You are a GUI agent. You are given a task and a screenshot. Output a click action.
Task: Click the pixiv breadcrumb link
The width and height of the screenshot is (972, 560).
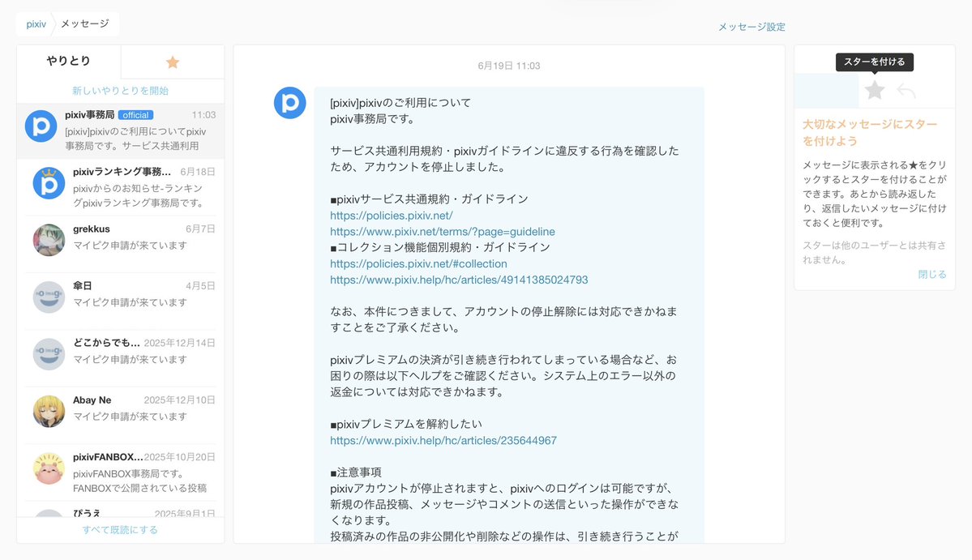[36, 24]
